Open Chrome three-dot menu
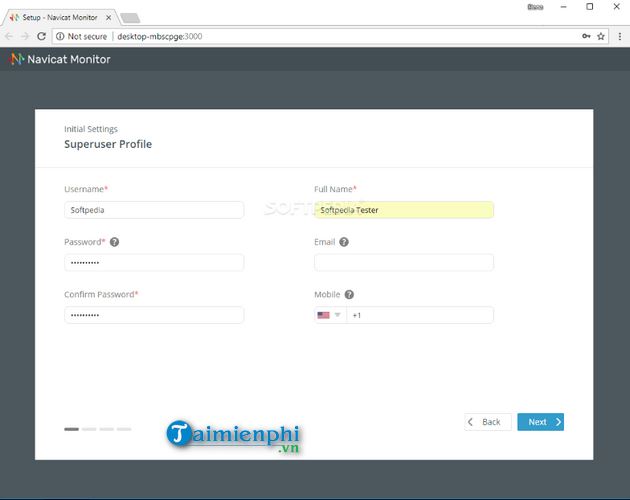The image size is (630, 500). pos(618,36)
